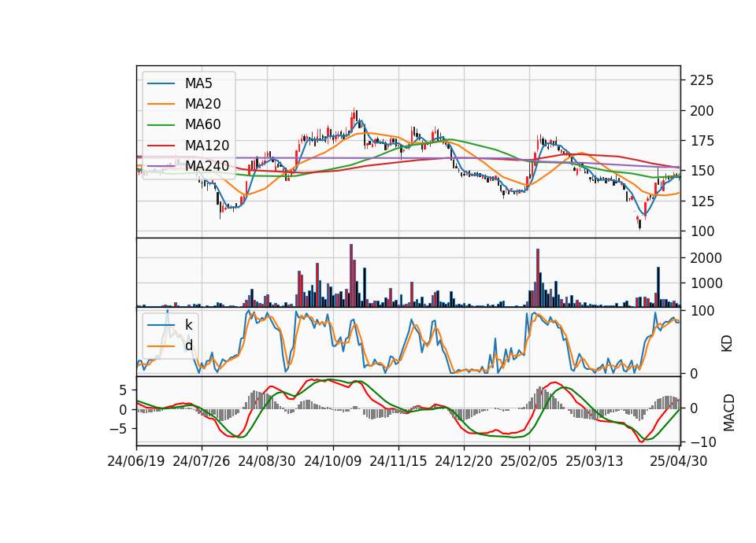756x543 pixels.
Task: Click the 25/03/13 date tick label
Action: coord(595,461)
